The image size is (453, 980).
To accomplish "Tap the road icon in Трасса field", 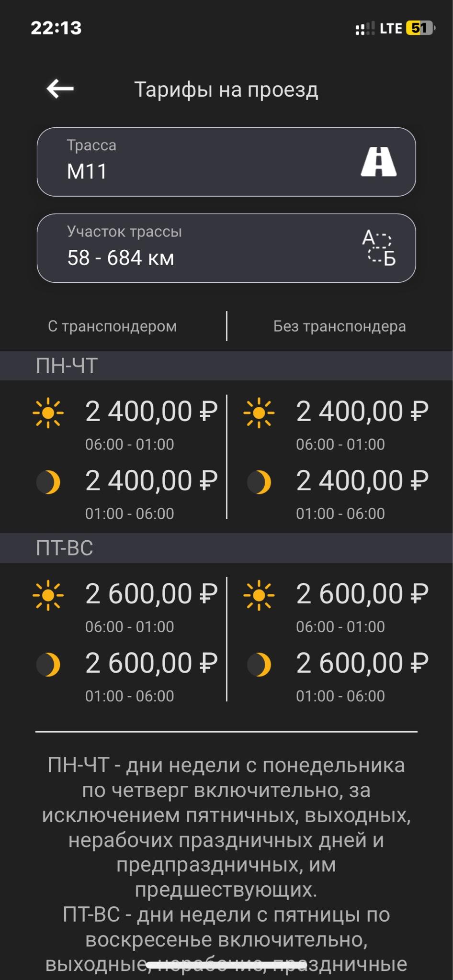I will (378, 162).
